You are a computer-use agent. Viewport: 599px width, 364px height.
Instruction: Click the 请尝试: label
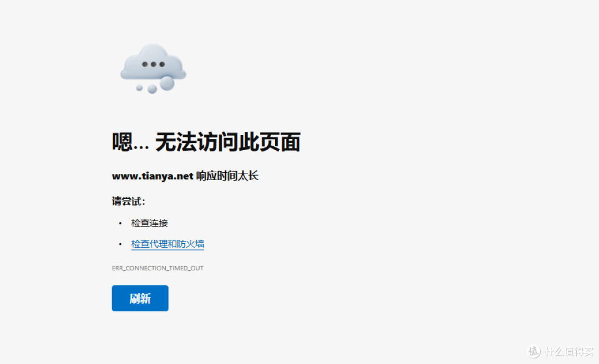pos(129,201)
